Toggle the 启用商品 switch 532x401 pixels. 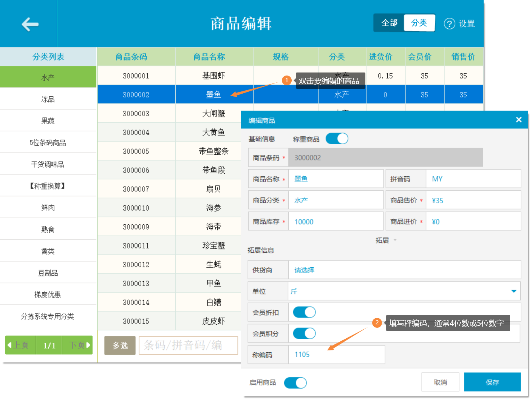click(x=295, y=382)
